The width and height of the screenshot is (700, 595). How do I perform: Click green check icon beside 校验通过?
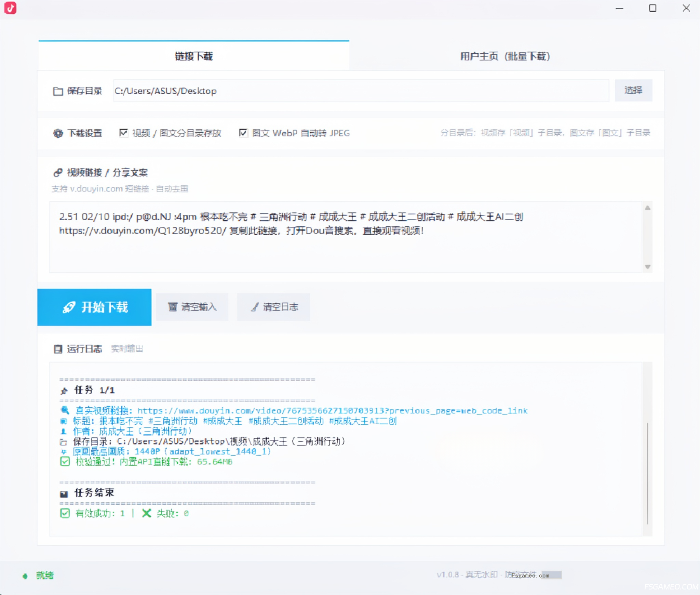(65, 462)
